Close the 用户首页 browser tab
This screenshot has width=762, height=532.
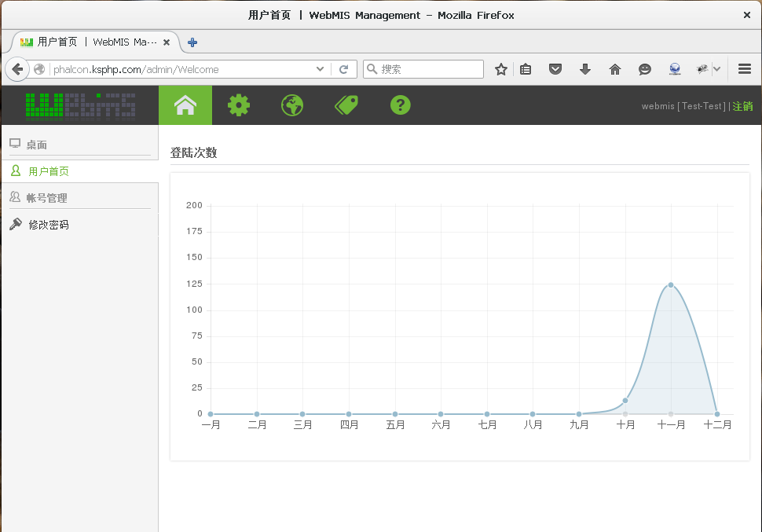coord(167,42)
